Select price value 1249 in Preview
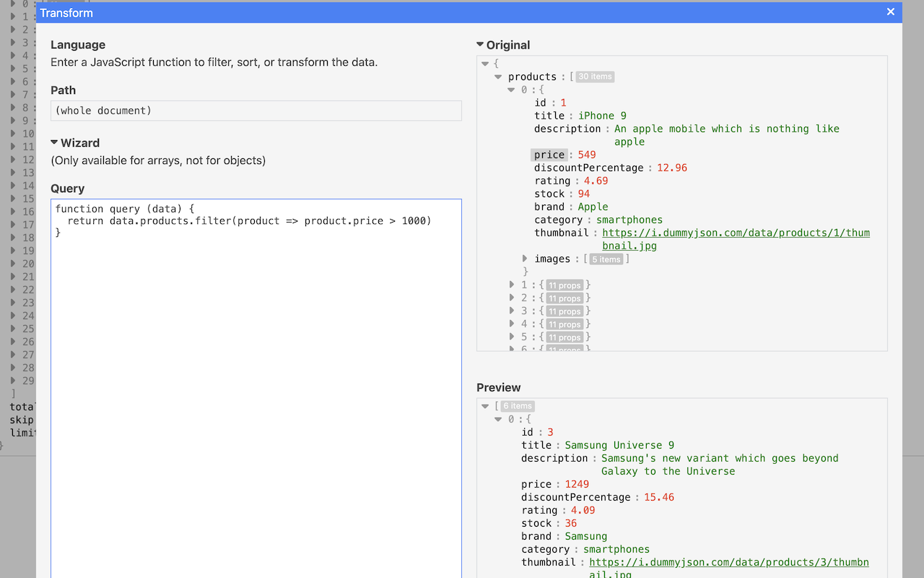Screen dimensions: 924x578 (577, 484)
